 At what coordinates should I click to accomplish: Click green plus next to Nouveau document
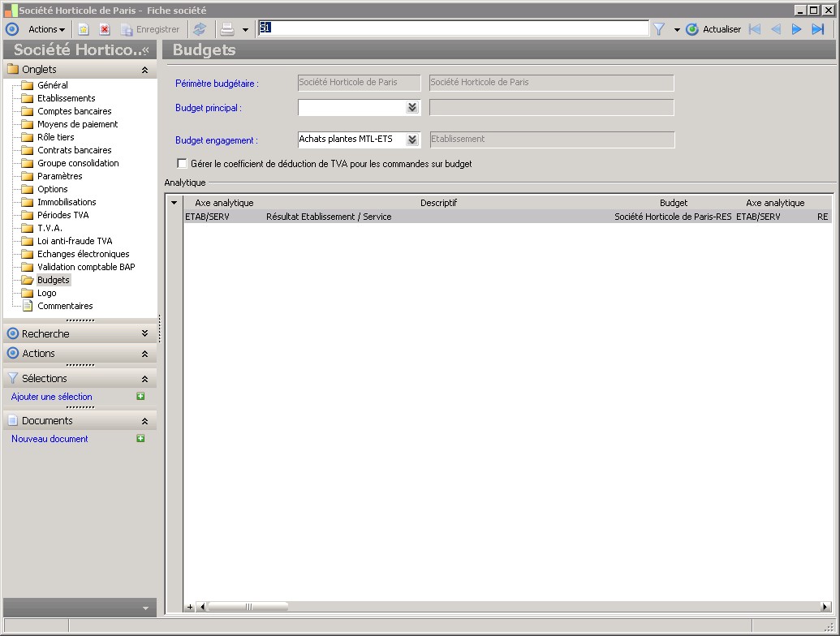(x=140, y=438)
